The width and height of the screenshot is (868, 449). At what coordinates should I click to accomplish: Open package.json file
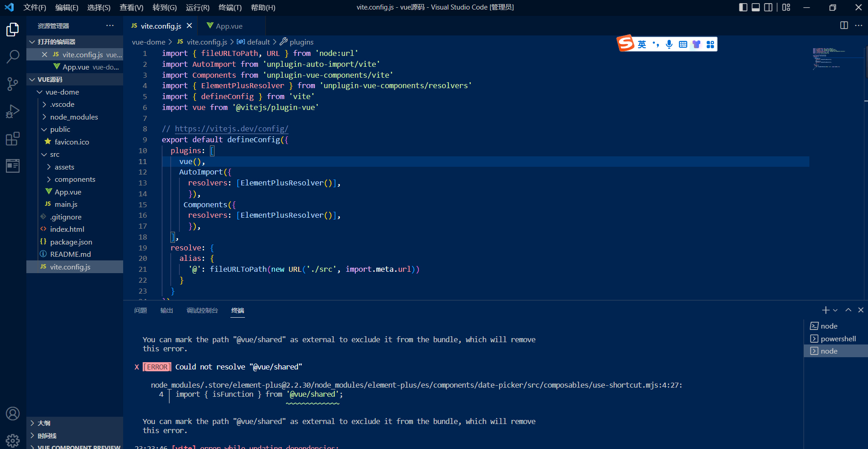(x=75, y=242)
